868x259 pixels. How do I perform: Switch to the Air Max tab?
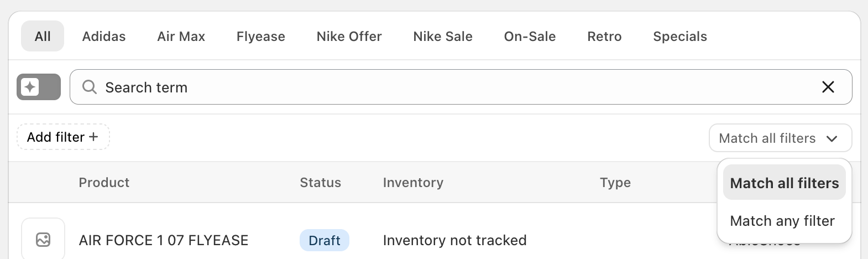click(x=181, y=37)
